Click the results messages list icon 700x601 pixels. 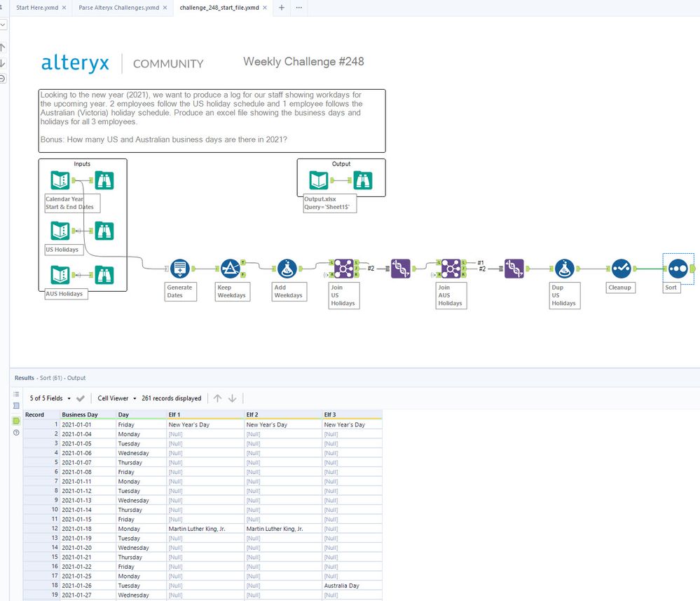[16, 394]
